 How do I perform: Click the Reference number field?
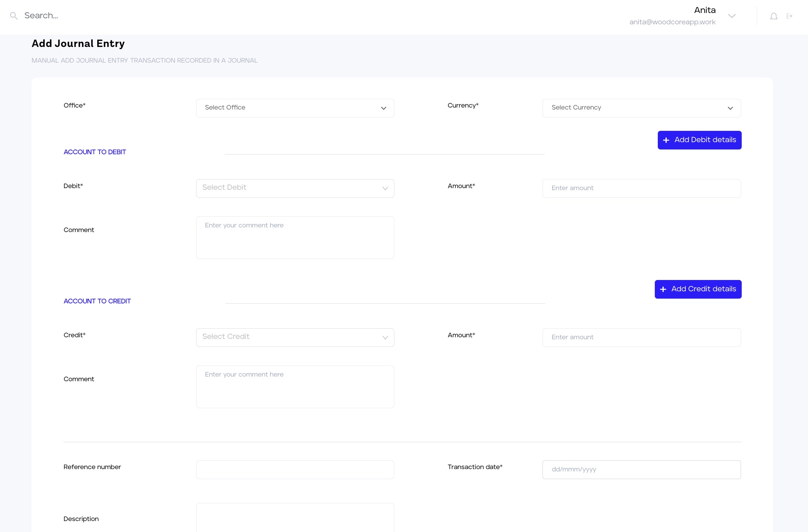[x=295, y=469]
